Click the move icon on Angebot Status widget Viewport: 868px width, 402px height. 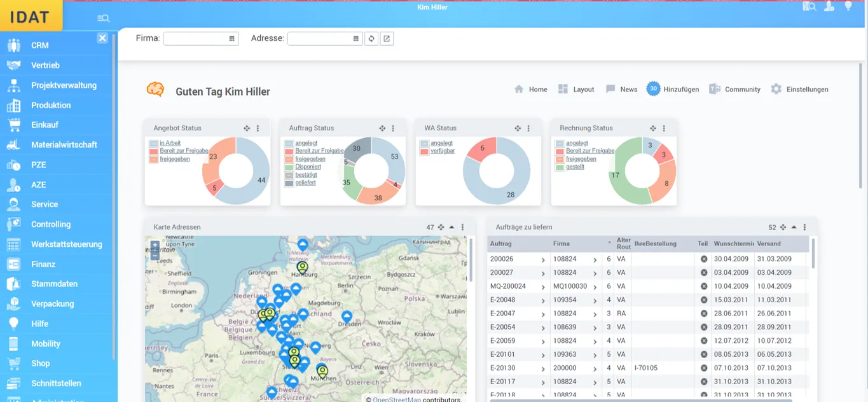247,128
